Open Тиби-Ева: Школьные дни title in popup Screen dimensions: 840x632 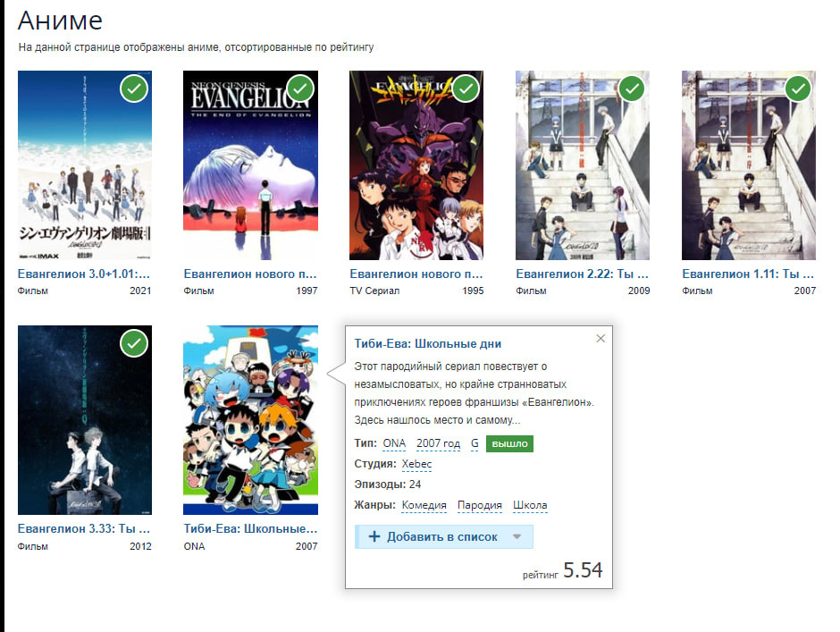point(427,344)
